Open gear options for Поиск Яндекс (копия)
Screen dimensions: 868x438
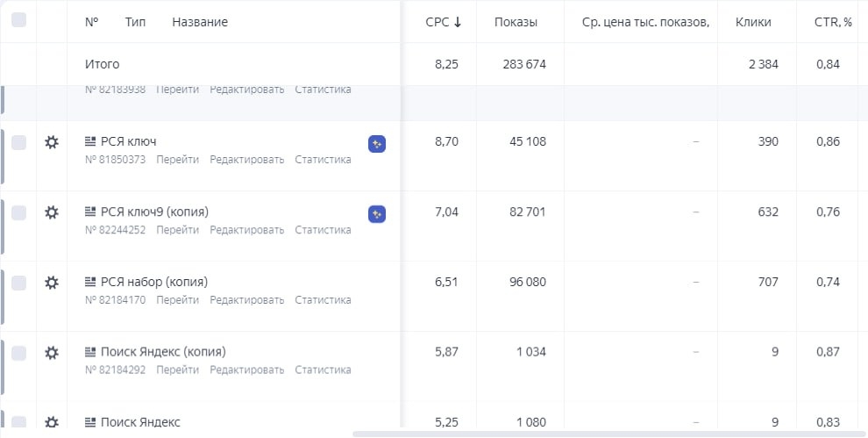pyautogui.click(x=52, y=353)
